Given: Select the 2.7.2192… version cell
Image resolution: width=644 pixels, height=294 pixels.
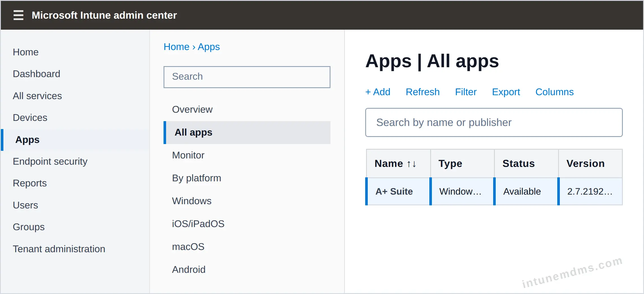Looking at the screenshot, I should point(590,191).
